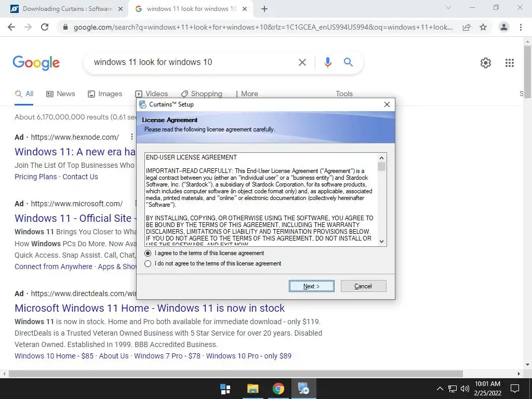
Task: Start voice search with the microphone
Action: [x=327, y=62]
